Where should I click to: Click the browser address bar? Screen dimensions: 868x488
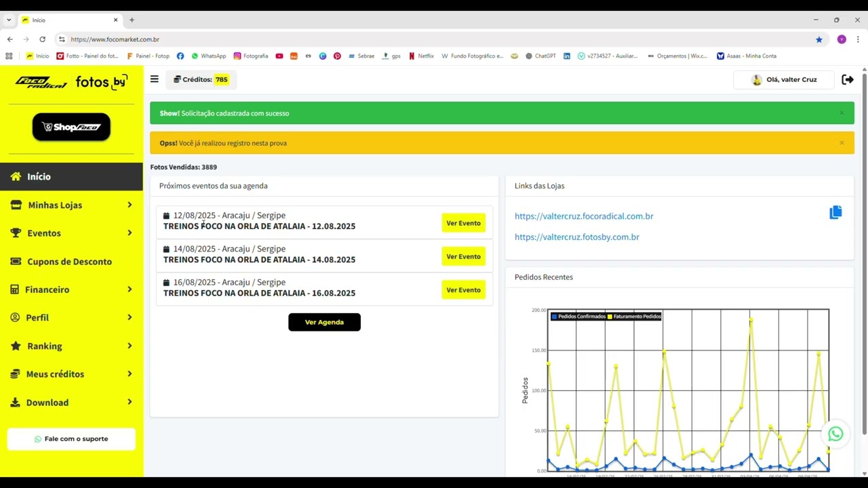(434, 39)
